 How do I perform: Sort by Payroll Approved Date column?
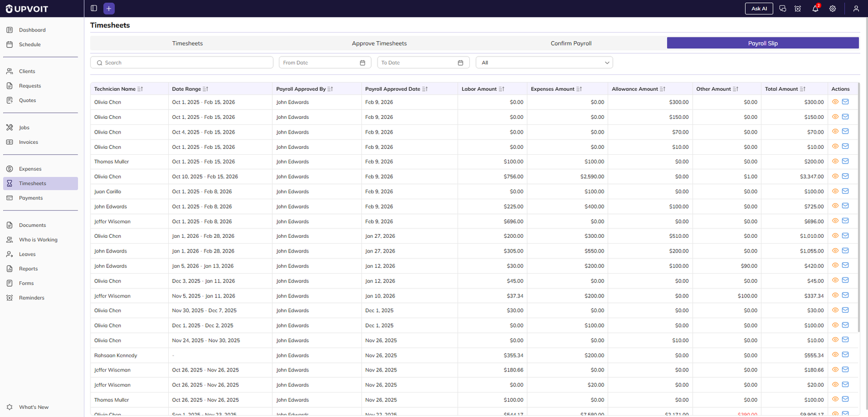425,89
